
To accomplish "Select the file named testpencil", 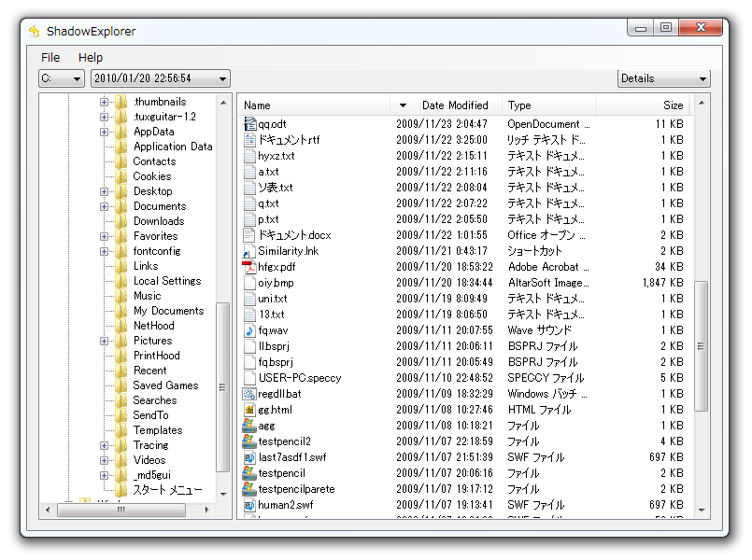I will [x=281, y=473].
